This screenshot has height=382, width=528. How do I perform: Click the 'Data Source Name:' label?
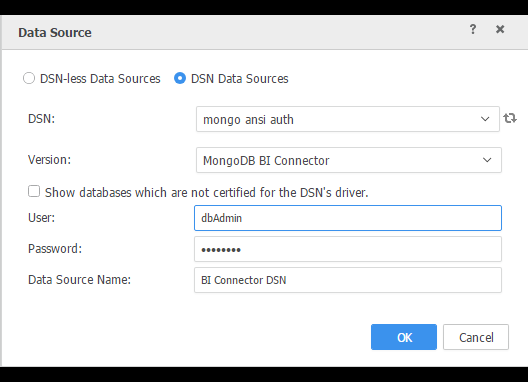click(79, 280)
